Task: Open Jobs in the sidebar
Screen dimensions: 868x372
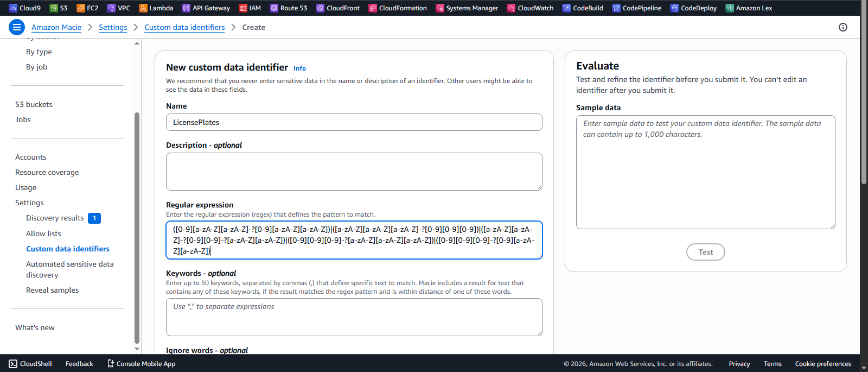Action: click(x=23, y=119)
